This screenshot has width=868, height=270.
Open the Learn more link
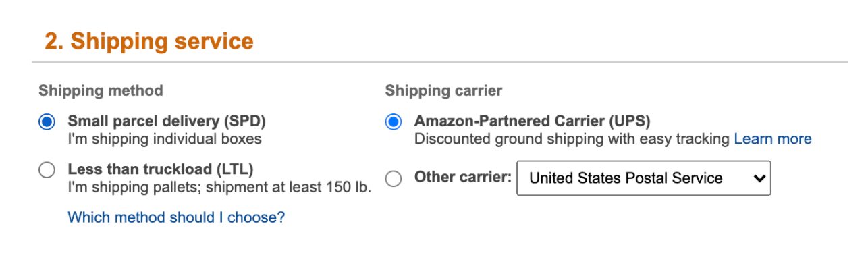tap(773, 139)
